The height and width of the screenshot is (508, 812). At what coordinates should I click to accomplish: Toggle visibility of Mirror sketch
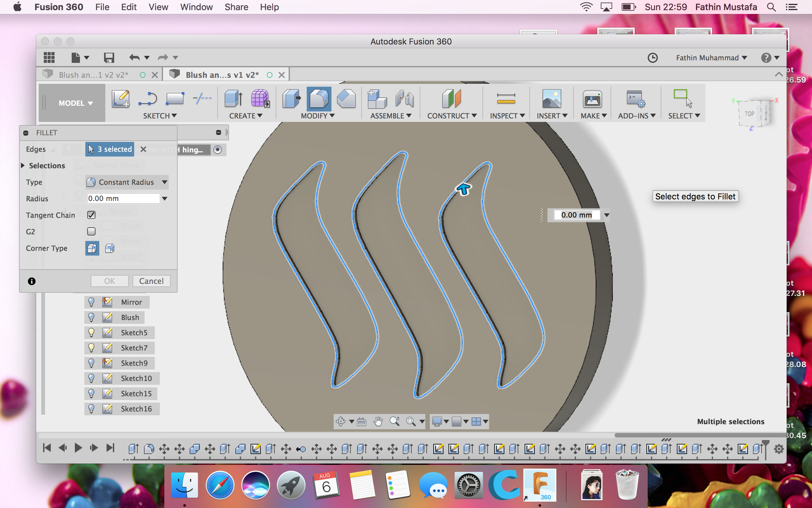[91, 302]
